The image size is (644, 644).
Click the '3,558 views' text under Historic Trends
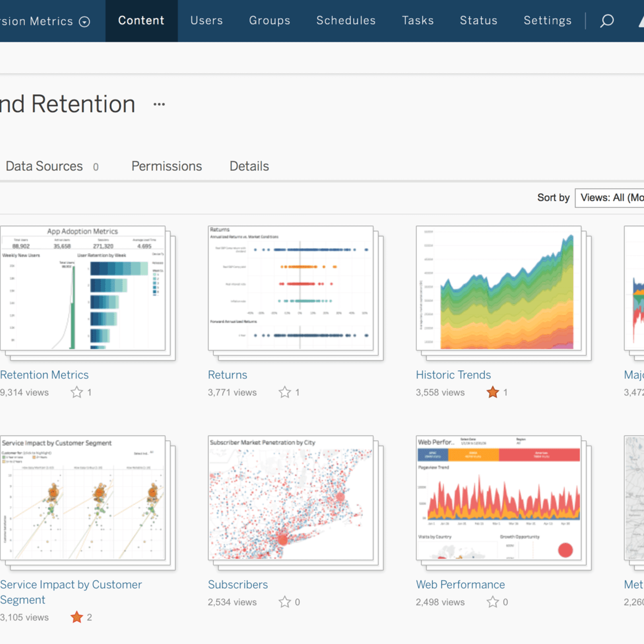coord(440,392)
